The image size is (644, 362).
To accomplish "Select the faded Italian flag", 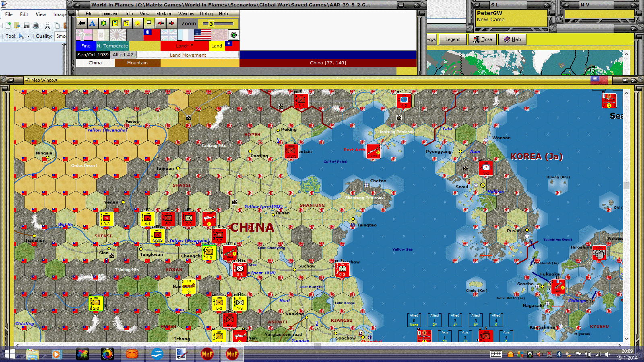I will 101,35.
